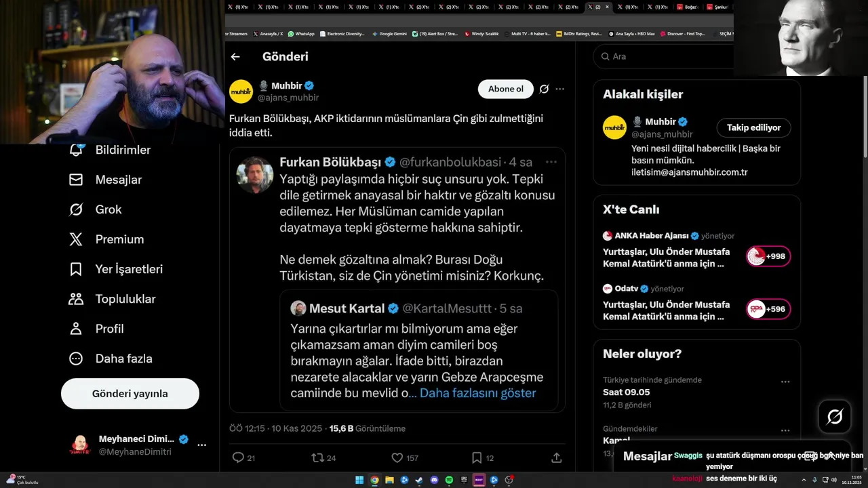This screenshot has width=868, height=488.
Task: Open Grok from the sidebar
Action: point(95,209)
